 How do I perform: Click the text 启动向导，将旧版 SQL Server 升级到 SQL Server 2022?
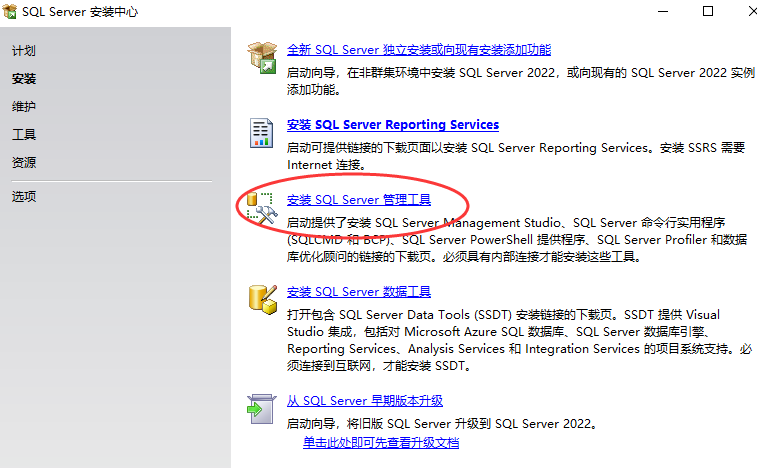[443, 424]
